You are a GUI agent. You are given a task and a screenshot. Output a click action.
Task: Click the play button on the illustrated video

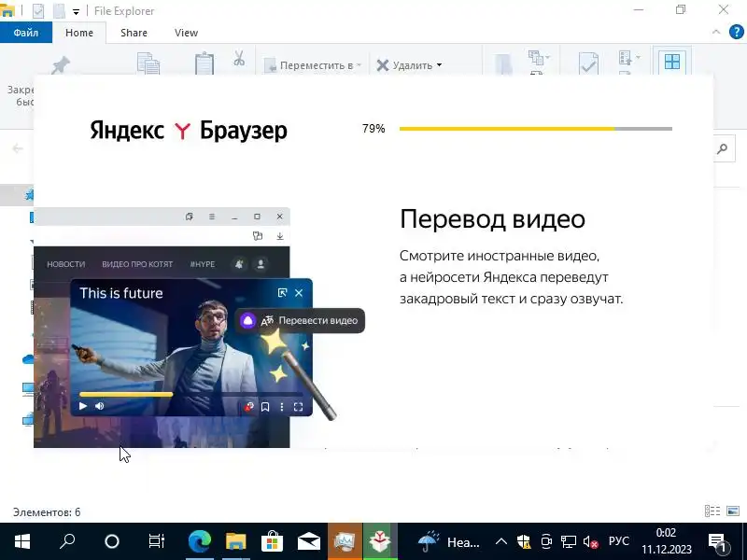coord(83,406)
